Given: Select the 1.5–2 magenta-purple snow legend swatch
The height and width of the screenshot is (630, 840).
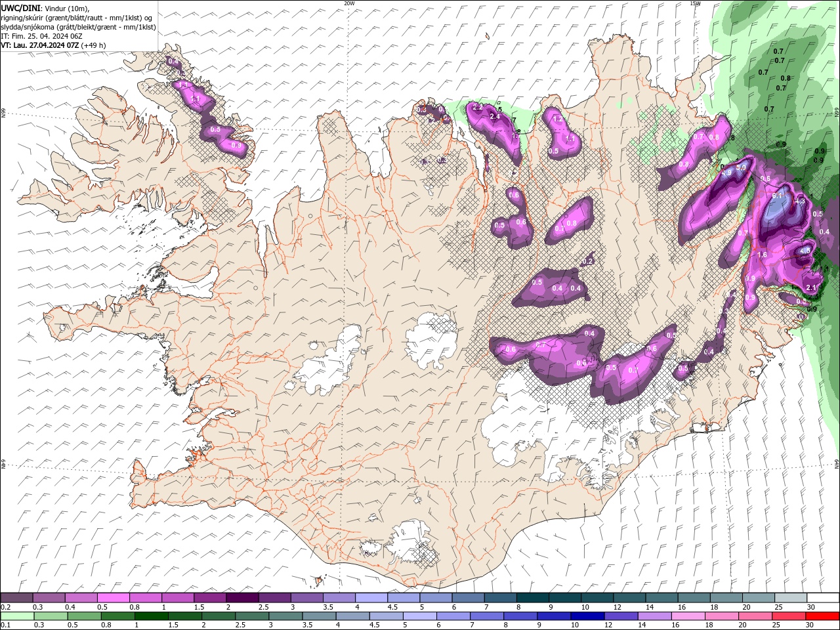Looking at the screenshot, I should [x=210, y=598].
